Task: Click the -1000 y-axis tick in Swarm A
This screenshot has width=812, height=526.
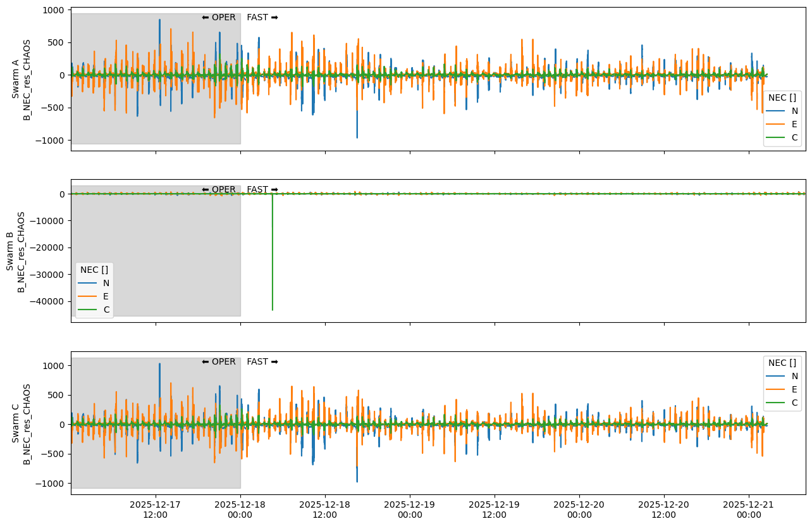Action: coord(48,141)
